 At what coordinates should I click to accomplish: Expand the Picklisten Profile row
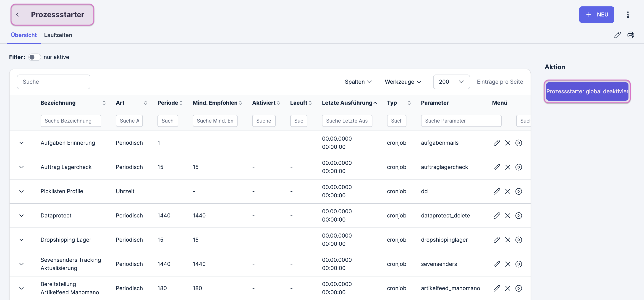pyautogui.click(x=21, y=191)
